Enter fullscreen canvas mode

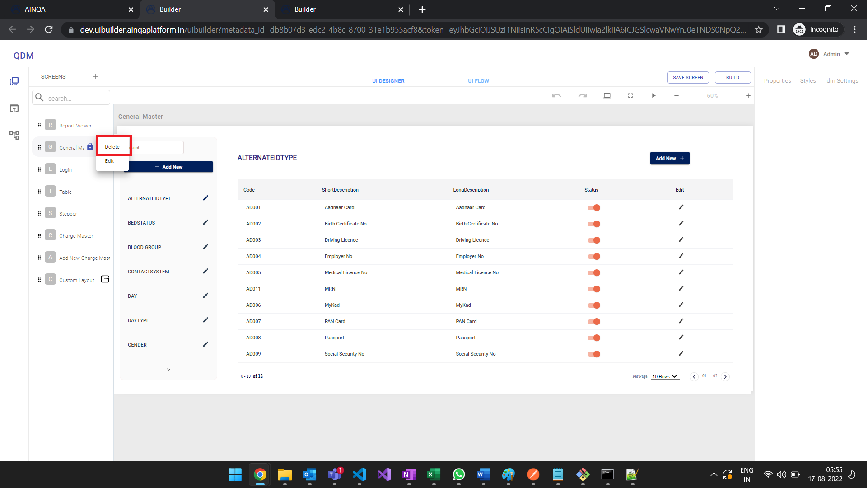coord(630,96)
